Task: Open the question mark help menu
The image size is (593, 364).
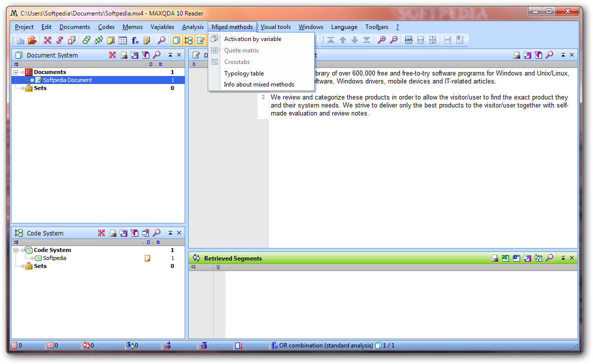Action: [x=397, y=27]
